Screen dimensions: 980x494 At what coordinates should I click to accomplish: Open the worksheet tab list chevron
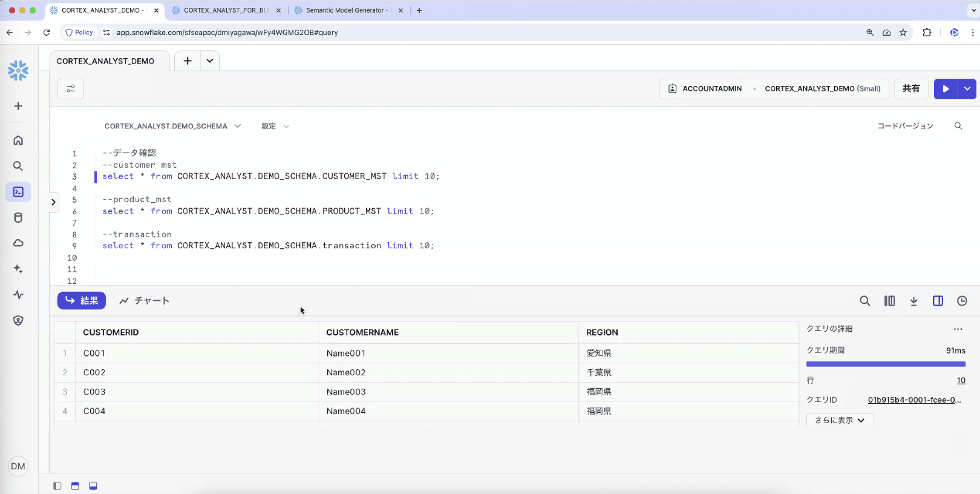[210, 61]
